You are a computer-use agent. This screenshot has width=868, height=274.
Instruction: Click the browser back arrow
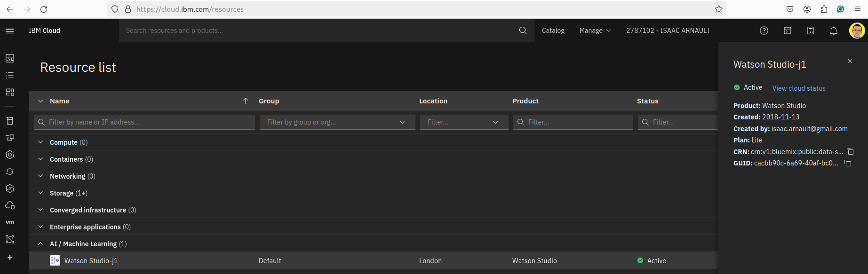10,9
